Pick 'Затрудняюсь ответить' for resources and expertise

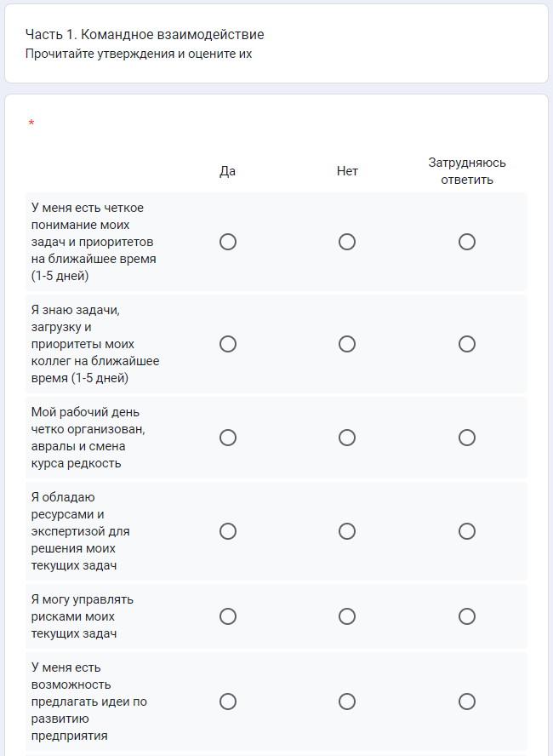466,531
